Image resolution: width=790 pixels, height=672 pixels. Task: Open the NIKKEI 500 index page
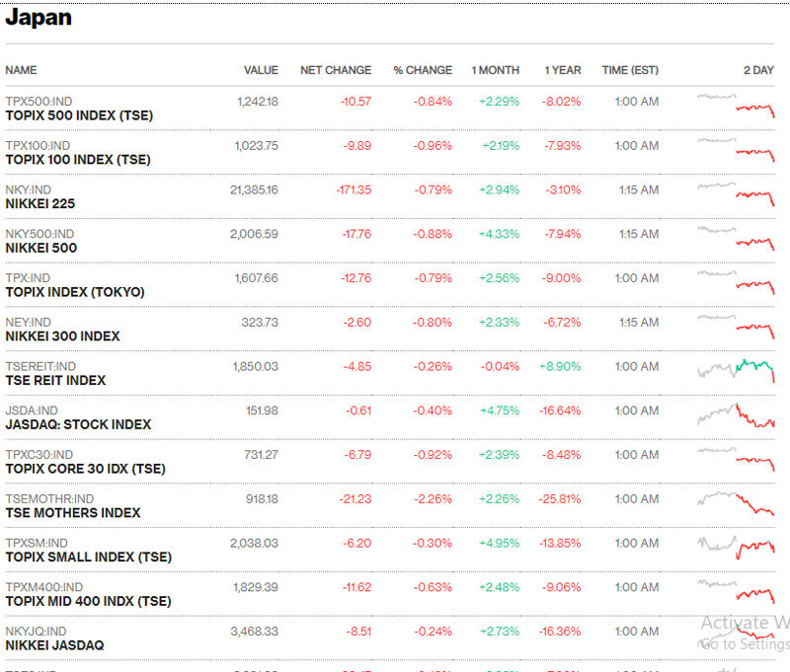coord(41,248)
